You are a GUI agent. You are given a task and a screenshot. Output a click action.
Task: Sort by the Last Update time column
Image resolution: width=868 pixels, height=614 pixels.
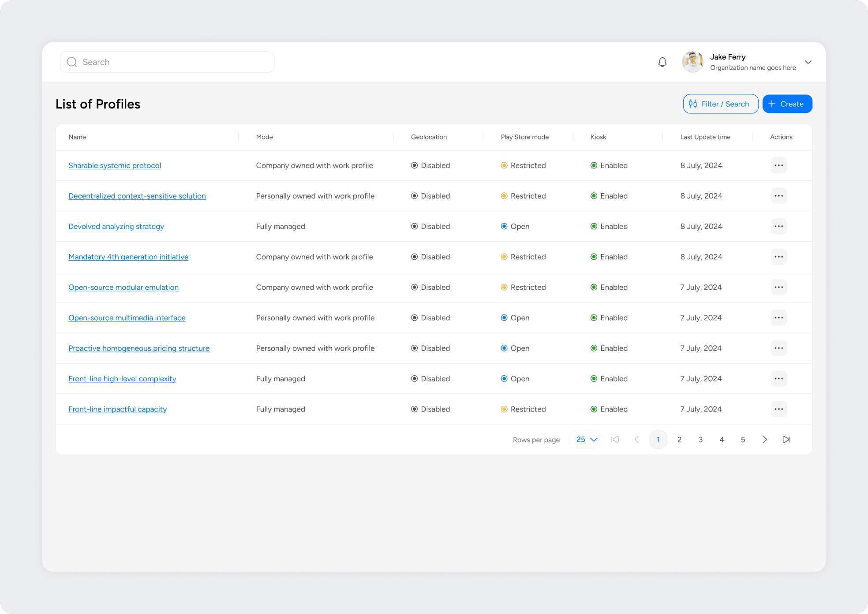tap(705, 137)
